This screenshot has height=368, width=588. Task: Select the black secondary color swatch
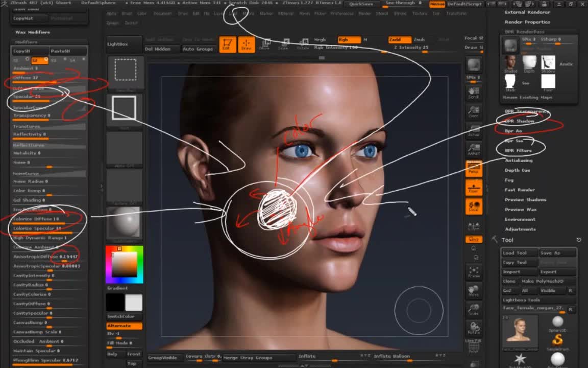[115, 302]
